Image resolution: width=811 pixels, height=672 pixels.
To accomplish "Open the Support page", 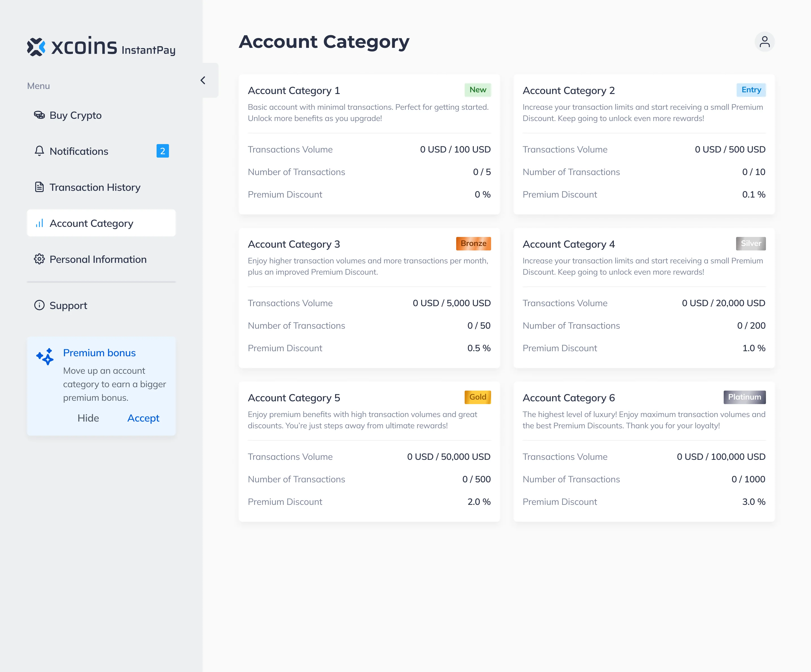I will (101, 305).
